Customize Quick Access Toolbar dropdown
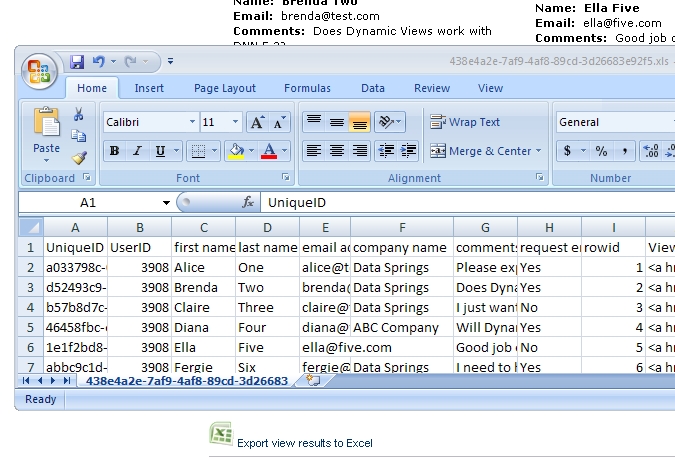The image size is (675, 459). [170, 62]
